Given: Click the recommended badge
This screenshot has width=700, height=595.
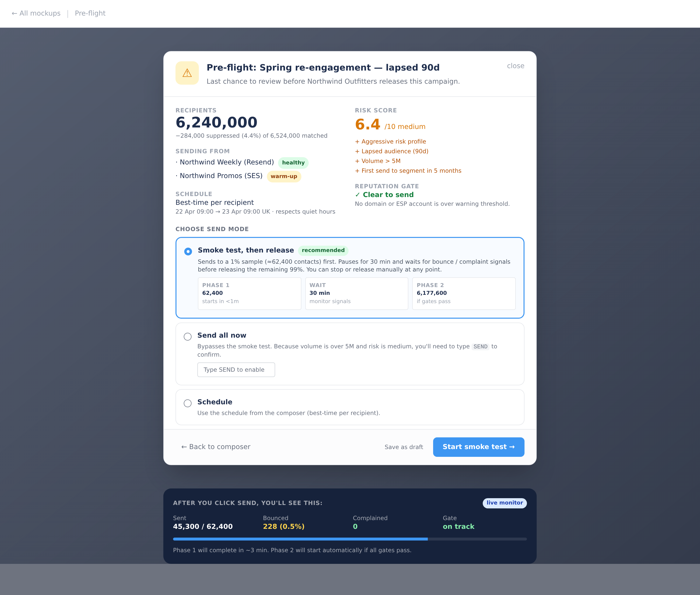Looking at the screenshot, I should (323, 250).
